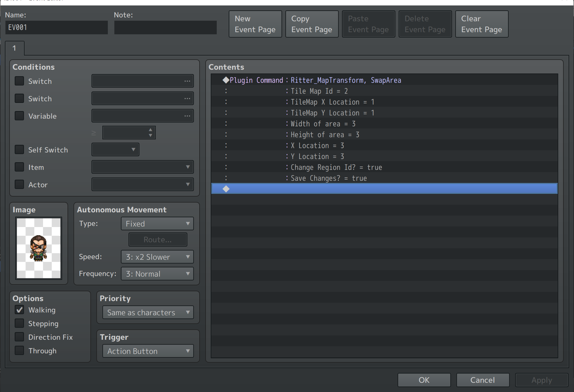Click the first Switch condition field

(x=143, y=81)
